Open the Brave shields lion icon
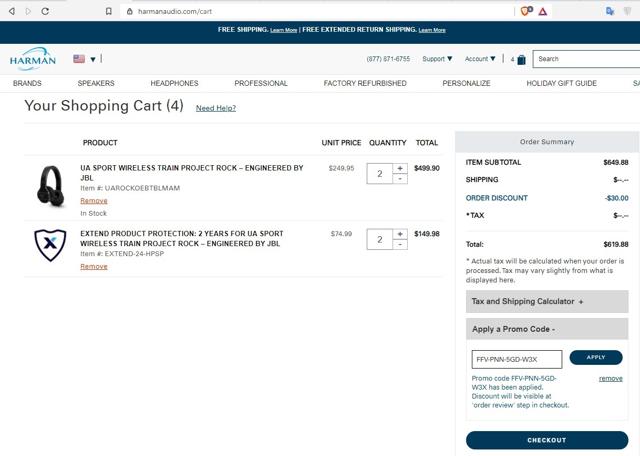 click(526, 11)
